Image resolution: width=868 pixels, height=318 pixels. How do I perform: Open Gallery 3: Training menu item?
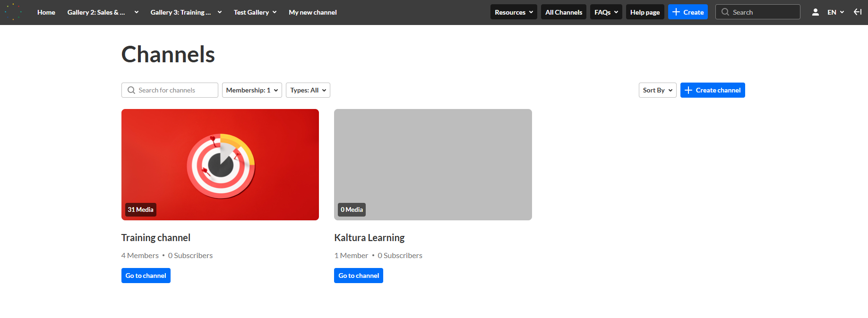(x=180, y=12)
